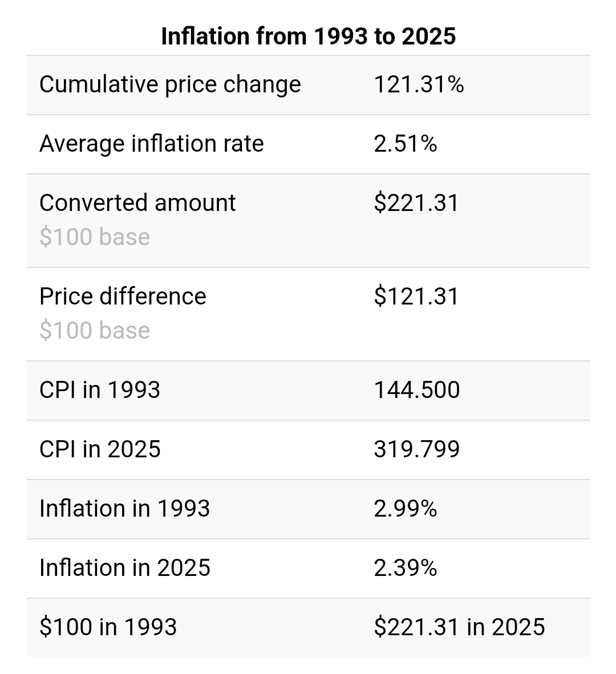Select the 'Average inflation rate' label
The image size is (616, 674).
[x=152, y=144]
